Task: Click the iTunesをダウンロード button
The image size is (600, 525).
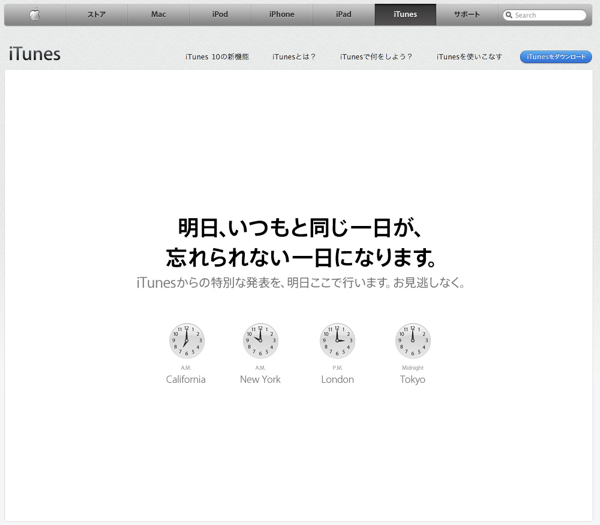Action: (556, 57)
